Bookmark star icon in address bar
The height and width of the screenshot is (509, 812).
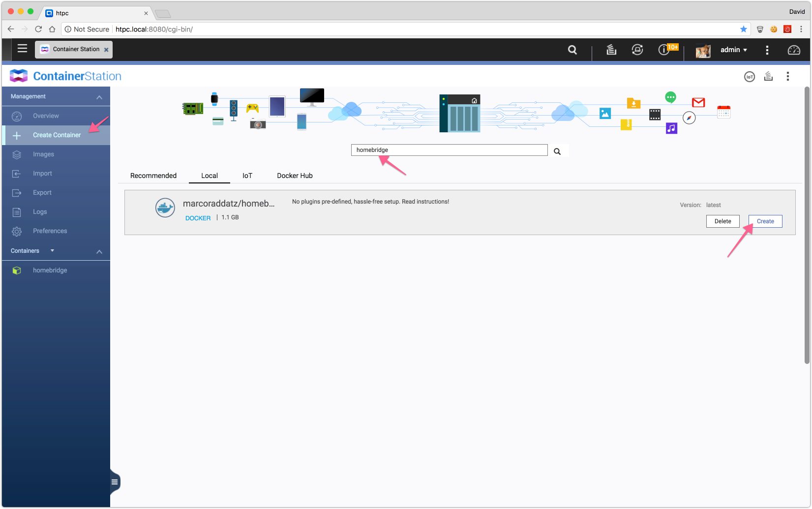pos(744,29)
